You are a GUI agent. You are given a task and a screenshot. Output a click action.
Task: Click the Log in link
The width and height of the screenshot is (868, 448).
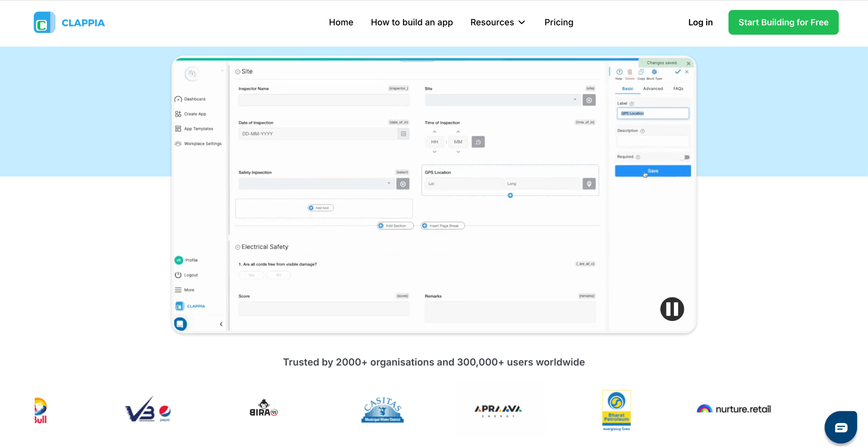click(x=701, y=22)
